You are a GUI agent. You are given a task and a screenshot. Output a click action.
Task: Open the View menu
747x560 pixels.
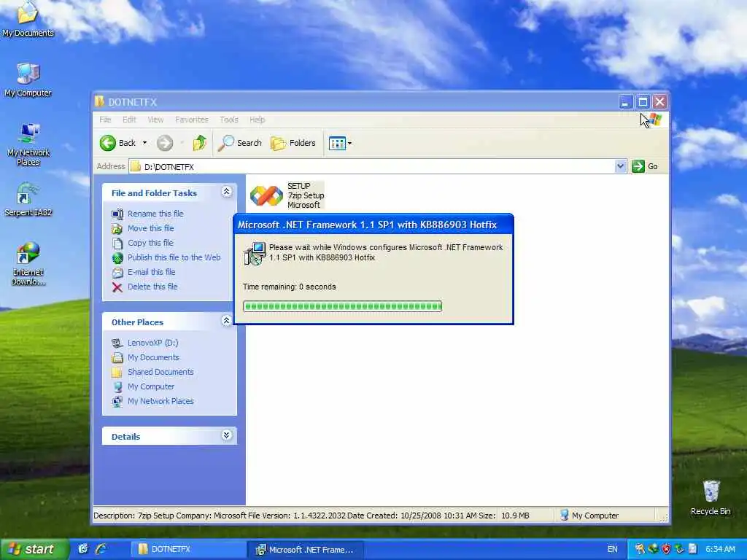[x=155, y=120]
